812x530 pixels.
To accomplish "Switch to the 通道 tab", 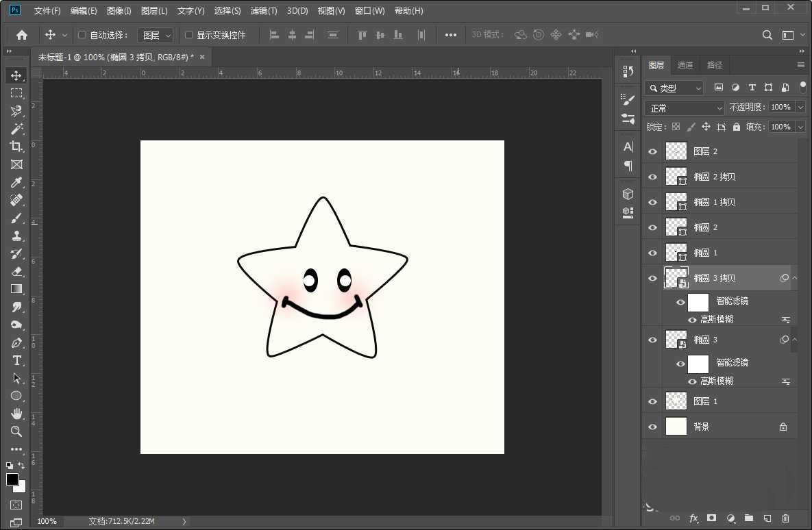I will click(685, 64).
